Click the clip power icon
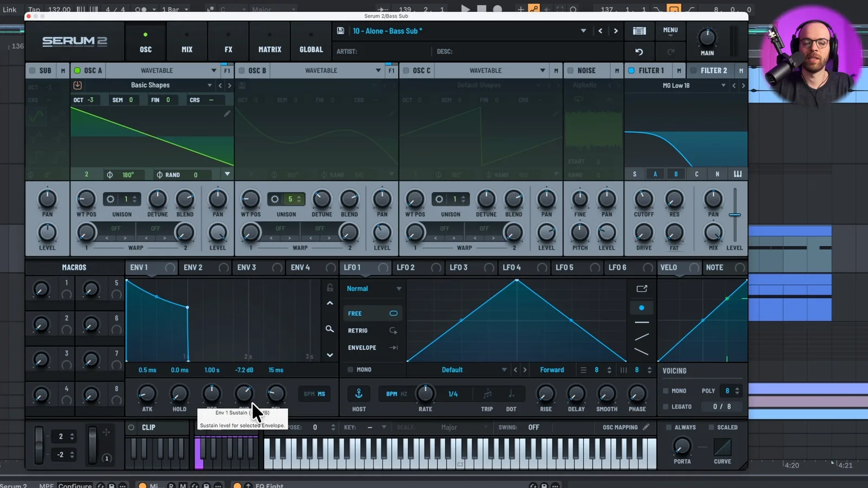This screenshot has width=868, height=488. [x=131, y=427]
